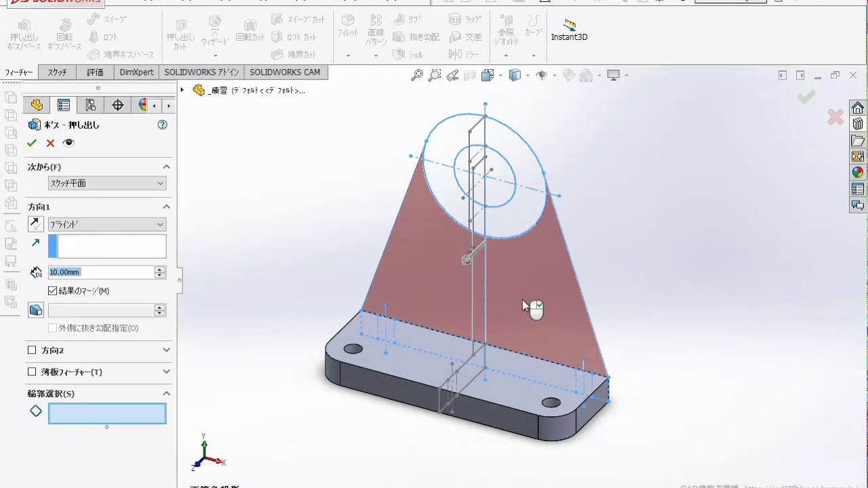Select Zoom to Area icon
The height and width of the screenshot is (488, 868).
click(x=435, y=75)
